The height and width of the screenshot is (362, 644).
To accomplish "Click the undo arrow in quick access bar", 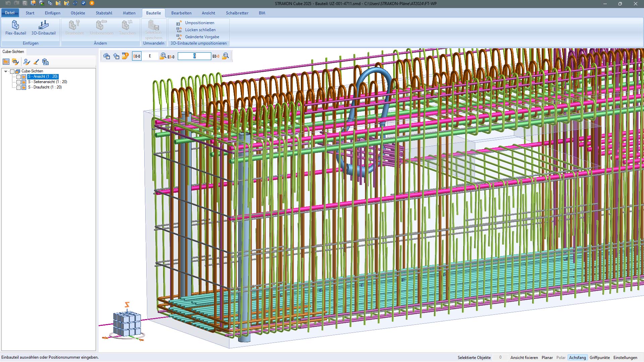I will [x=8, y=3].
